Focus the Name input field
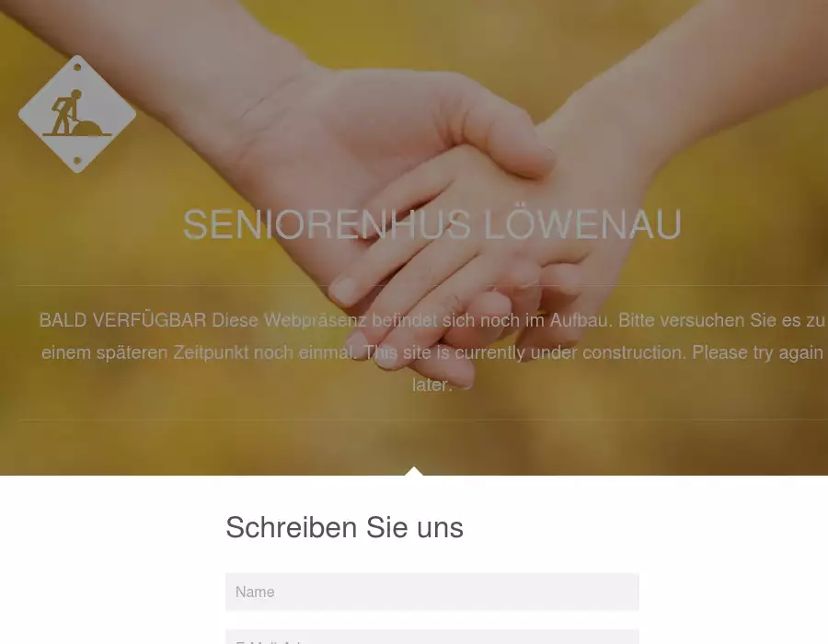 click(x=432, y=592)
